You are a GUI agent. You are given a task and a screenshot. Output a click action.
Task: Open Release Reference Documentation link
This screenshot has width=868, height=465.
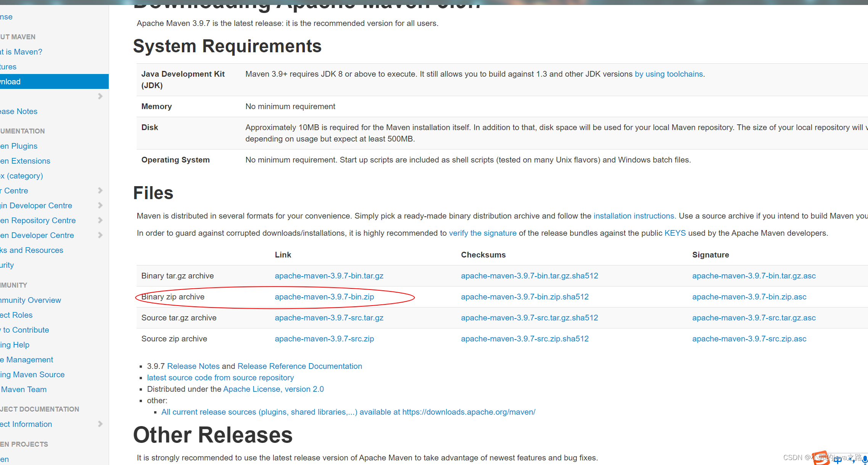pos(300,366)
